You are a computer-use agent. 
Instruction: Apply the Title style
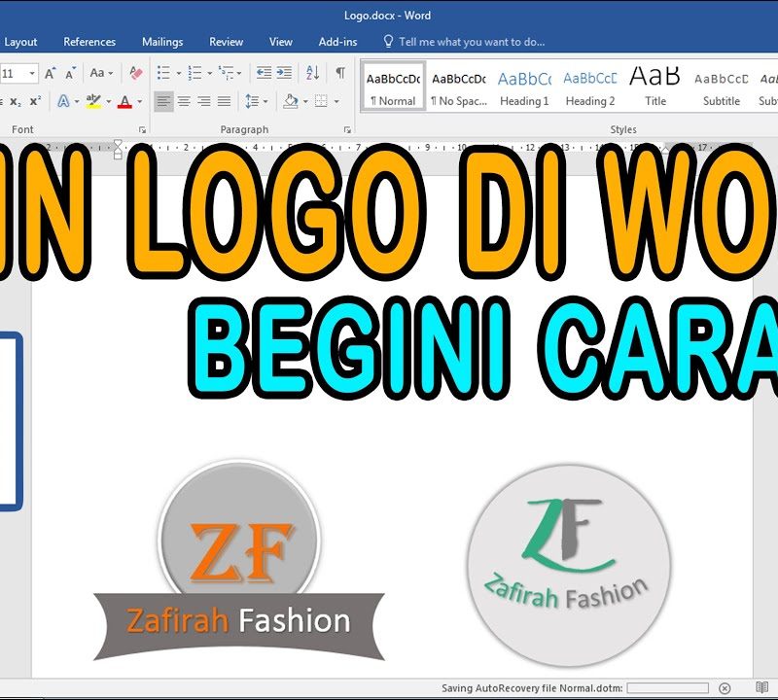654,87
